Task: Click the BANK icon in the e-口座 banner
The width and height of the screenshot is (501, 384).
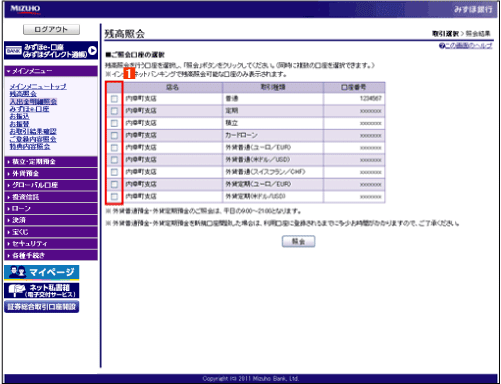Action: [x=14, y=51]
